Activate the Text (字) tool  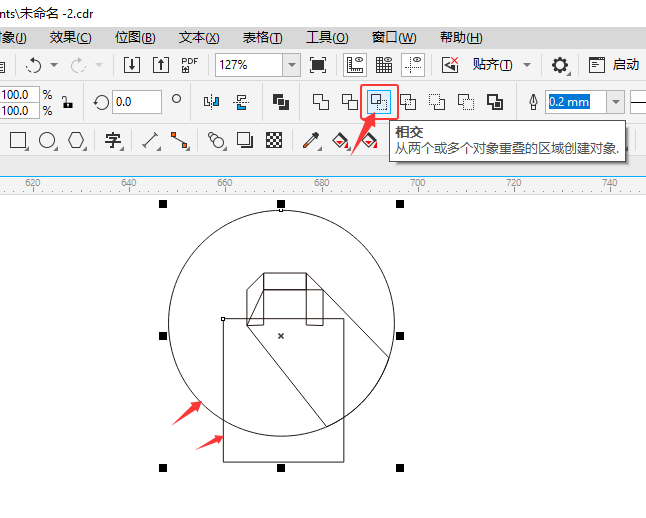pyautogui.click(x=113, y=140)
